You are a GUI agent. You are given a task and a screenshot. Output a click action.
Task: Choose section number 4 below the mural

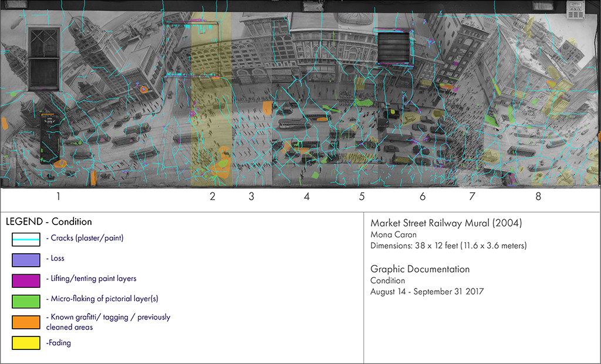(306, 197)
